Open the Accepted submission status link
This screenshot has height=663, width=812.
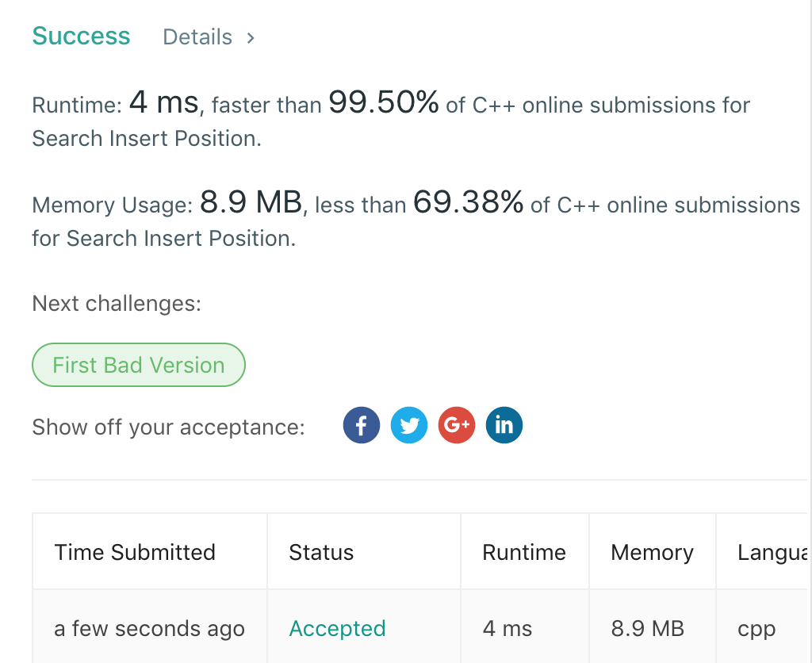(x=337, y=629)
